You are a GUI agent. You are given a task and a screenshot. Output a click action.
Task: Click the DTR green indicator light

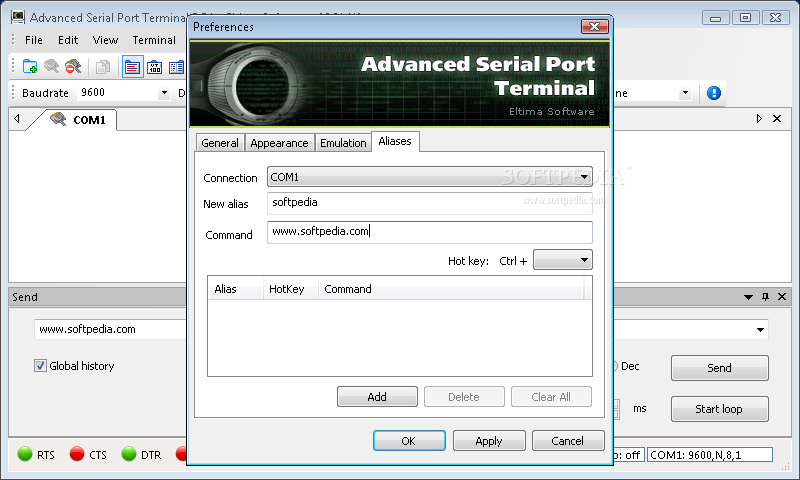coord(129,454)
